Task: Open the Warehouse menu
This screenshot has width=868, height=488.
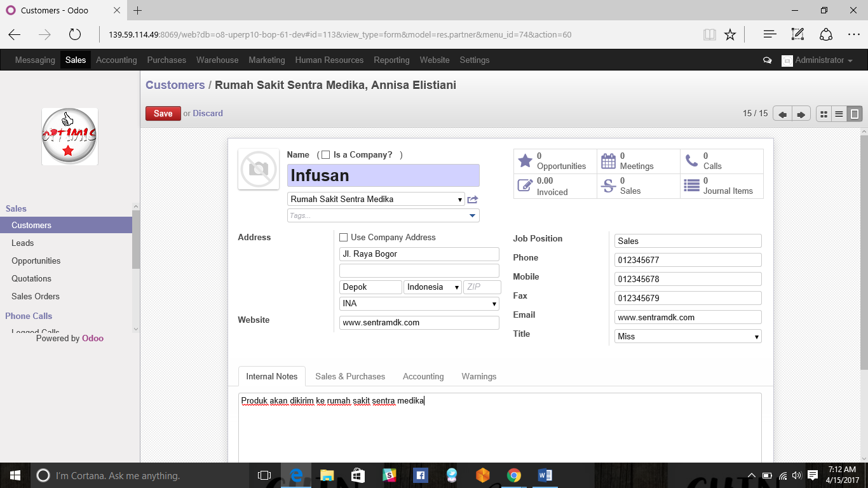Action: point(217,60)
